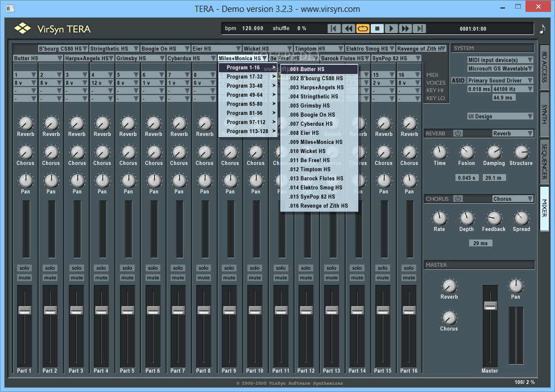Click the music note icon
This screenshot has width=555, height=392.
click(542, 28)
